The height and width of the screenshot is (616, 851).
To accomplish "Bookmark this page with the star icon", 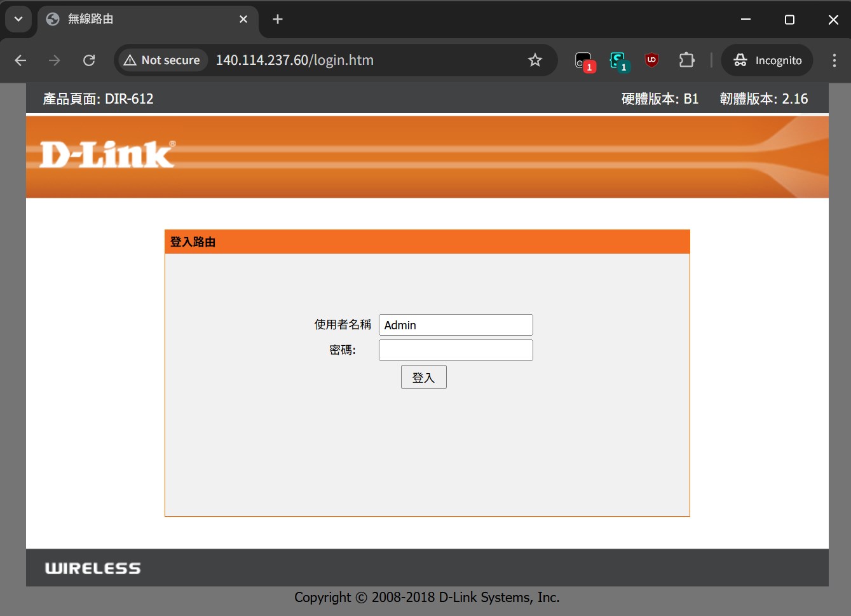I will point(535,60).
